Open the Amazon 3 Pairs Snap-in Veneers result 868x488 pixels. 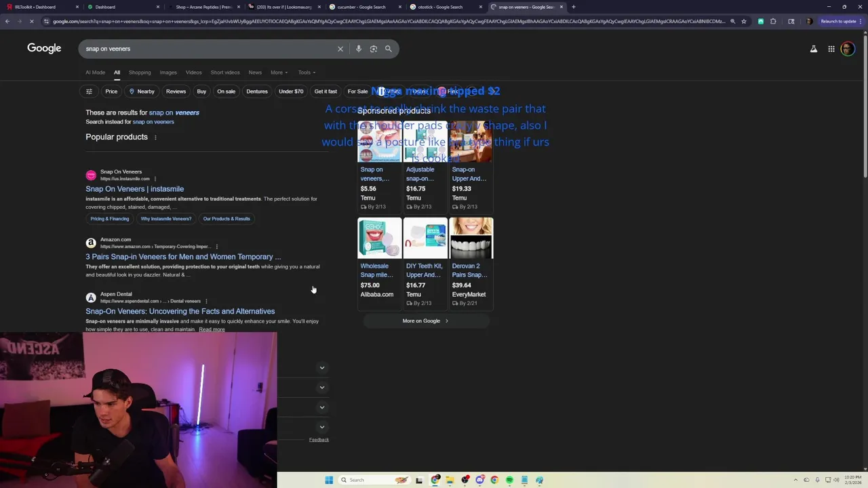click(x=183, y=257)
